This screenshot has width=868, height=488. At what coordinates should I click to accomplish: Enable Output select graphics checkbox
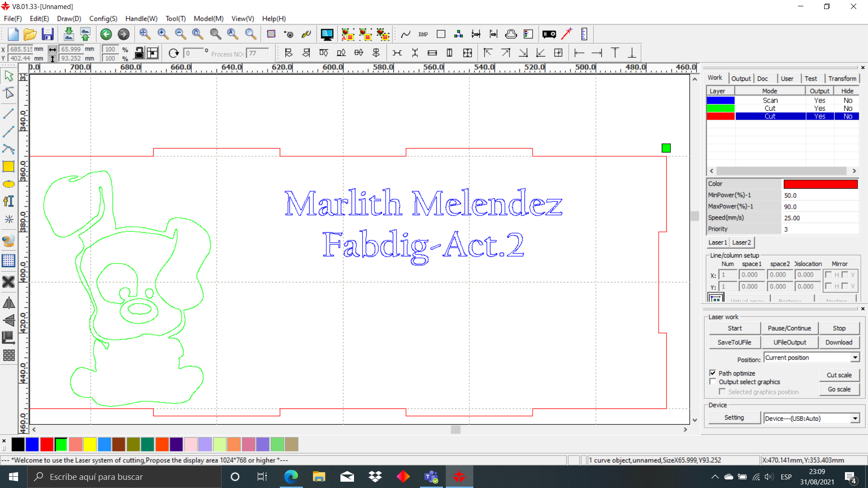pos(713,382)
